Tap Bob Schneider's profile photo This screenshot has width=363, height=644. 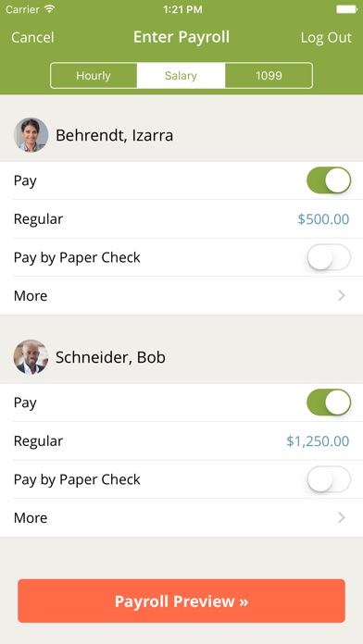point(31,357)
